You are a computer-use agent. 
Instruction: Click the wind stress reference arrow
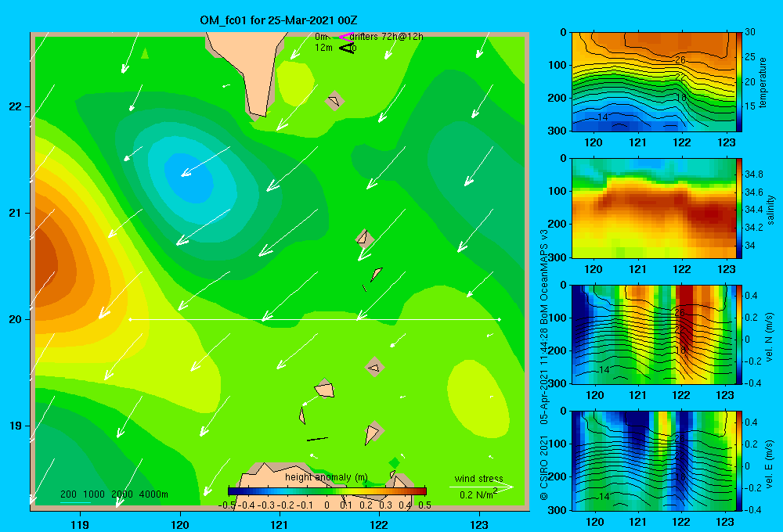(x=481, y=487)
